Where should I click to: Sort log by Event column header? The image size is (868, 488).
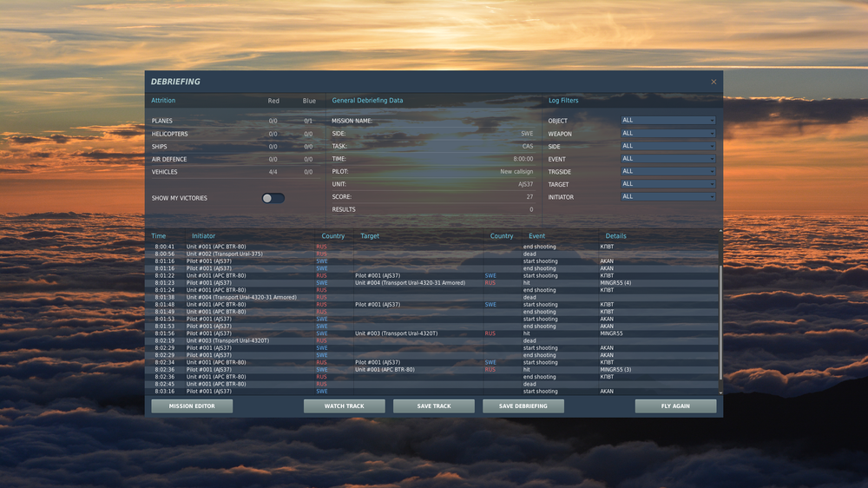pos(537,236)
